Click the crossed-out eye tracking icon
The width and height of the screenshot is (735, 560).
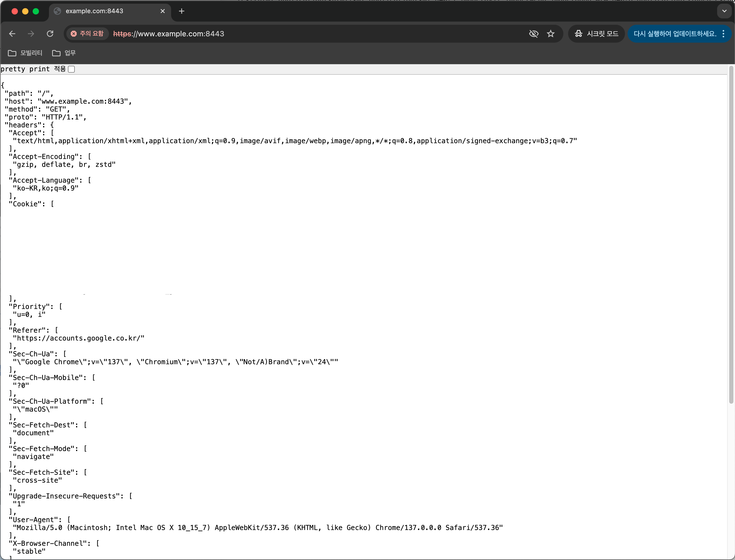534,34
